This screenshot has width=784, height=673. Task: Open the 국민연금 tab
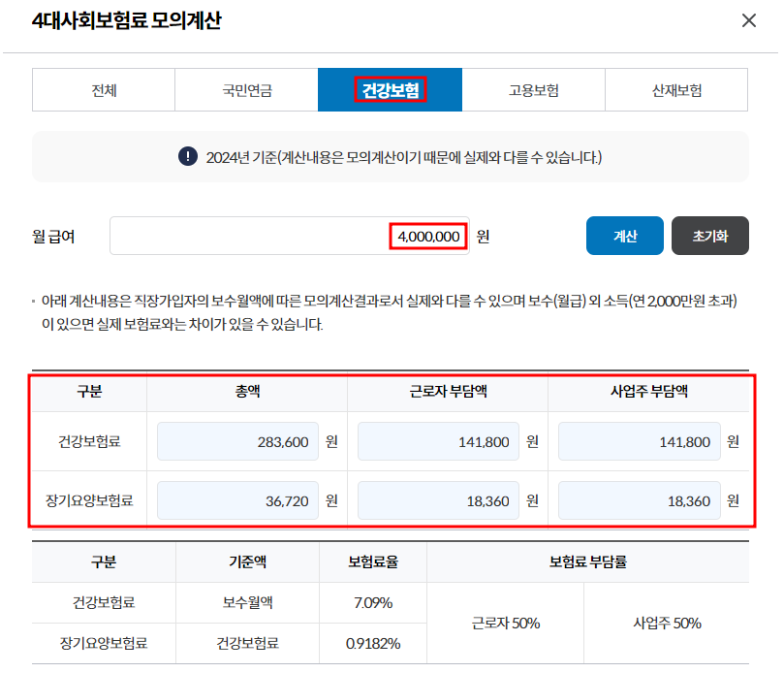pos(246,88)
